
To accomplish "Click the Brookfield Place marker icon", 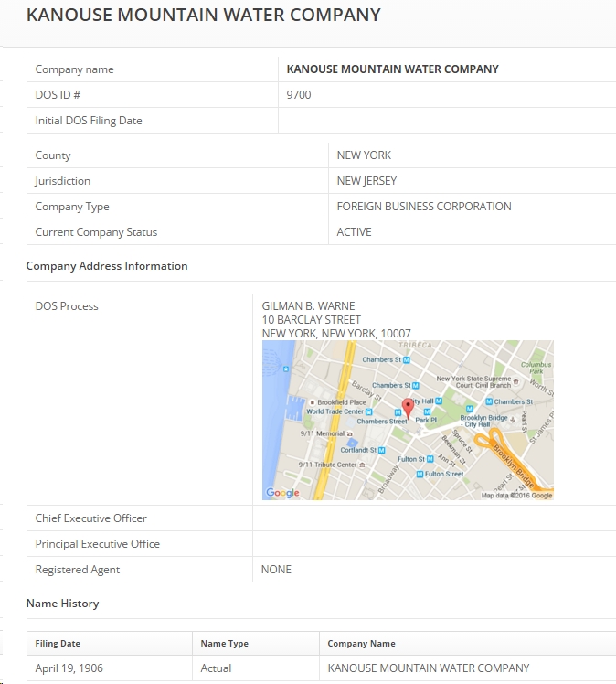I will (x=313, y=402).
